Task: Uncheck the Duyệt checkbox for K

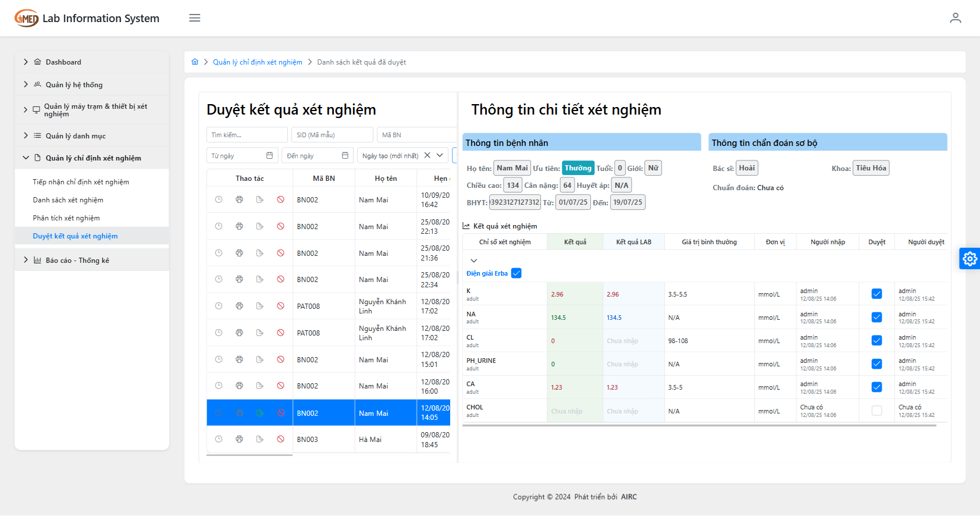Action: (x=876, y=294)
